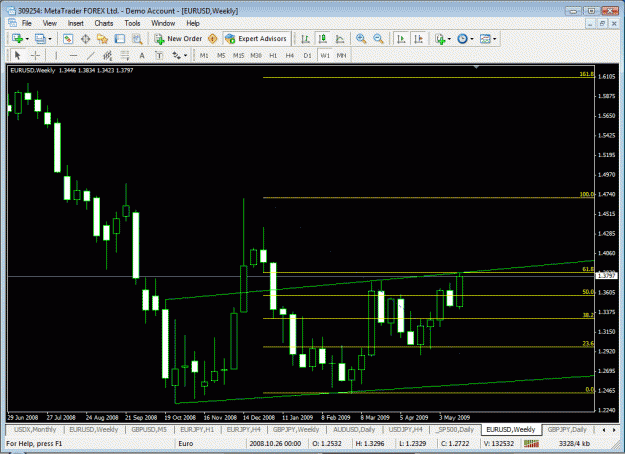This screenshot has height=454, width=625.
Task: Expand the Periods dropdown arrow
Action: 472,39
